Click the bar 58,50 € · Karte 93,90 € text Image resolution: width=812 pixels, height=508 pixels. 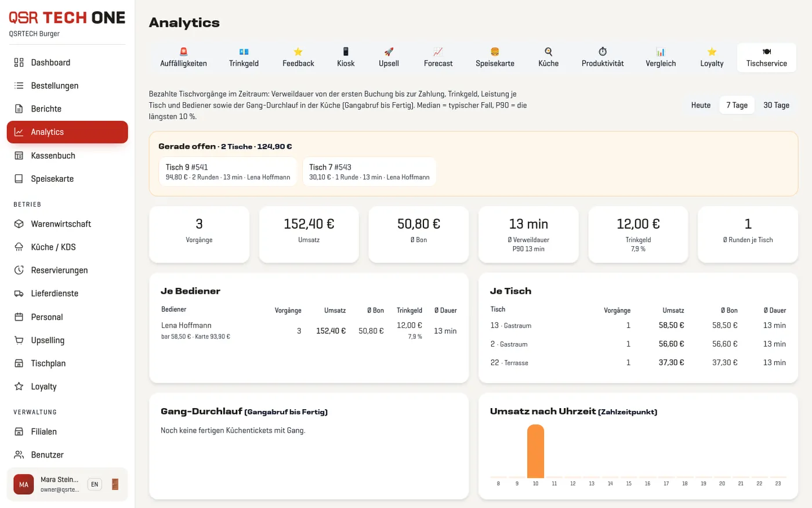(x=195, y=337)
